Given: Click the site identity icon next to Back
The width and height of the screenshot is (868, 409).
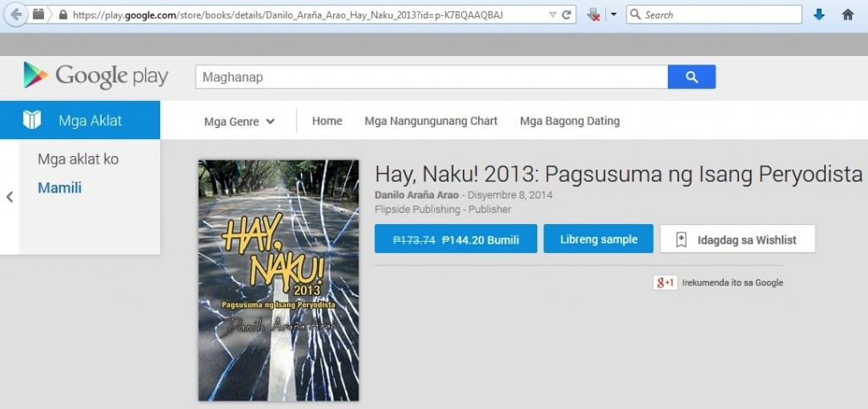Looking at the screenshot, I should pos(38,14).
